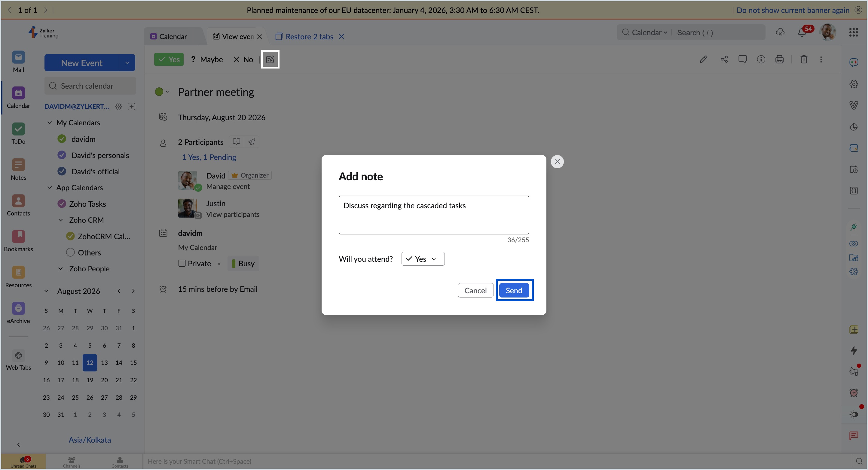Viewport: 868px width, 470px height.
Task: Open the Calendar search scope dropdown
Action: 649,32
